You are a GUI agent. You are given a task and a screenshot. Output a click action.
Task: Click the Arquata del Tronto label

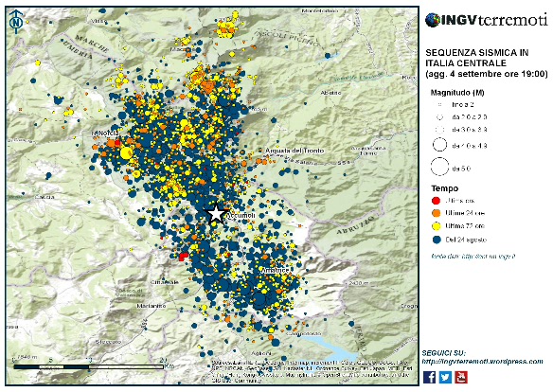coord(294,151)
